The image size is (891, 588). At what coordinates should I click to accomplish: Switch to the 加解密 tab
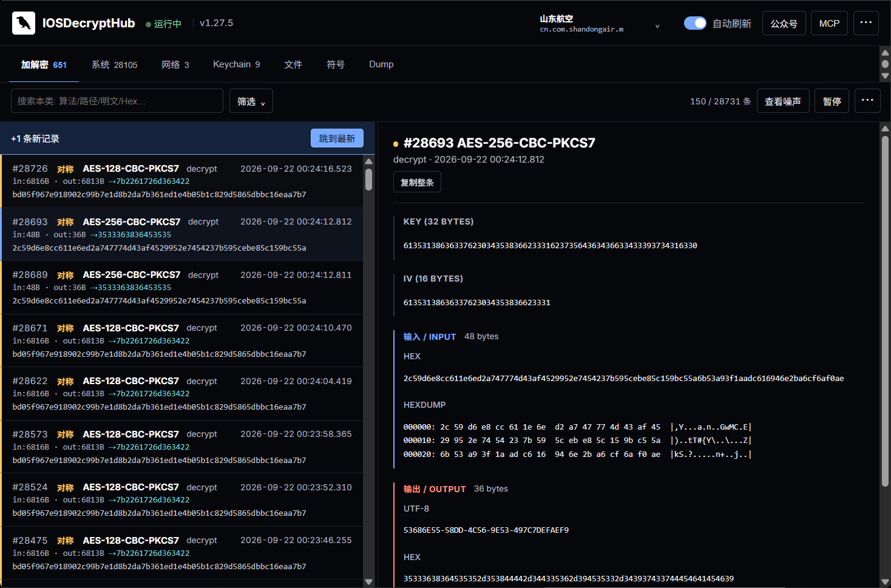pyautogui.click(x=44, y=64)
